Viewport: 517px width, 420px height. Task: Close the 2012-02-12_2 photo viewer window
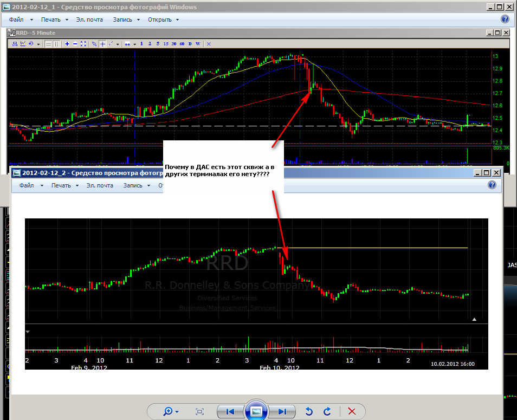[496, 172]
